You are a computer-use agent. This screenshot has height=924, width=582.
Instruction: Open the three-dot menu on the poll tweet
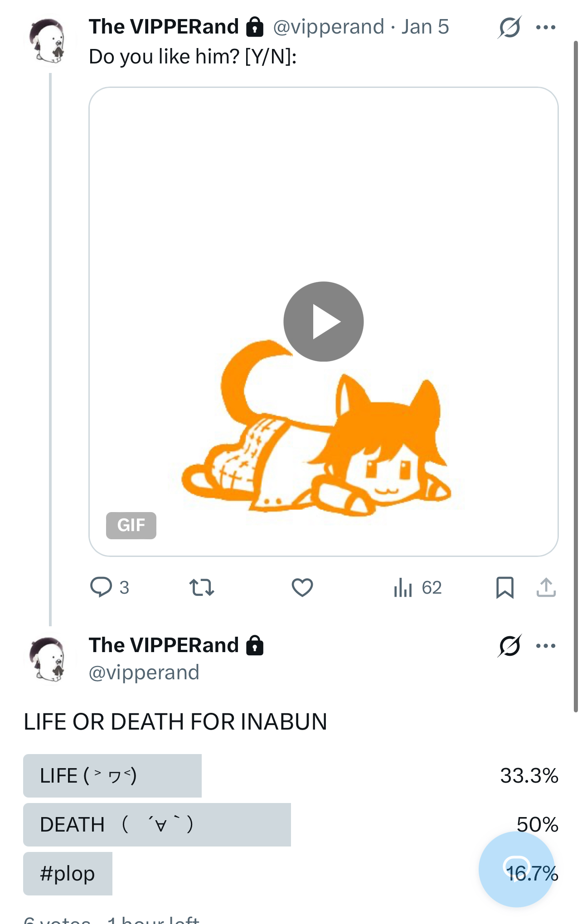coord(545,645)
